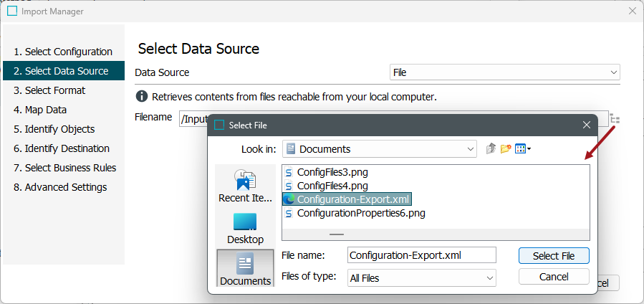Screen dimensions: 644x304
Task: Click the browse icon beside Filename field
Action: pyautogui.click(x=615, y=119)
